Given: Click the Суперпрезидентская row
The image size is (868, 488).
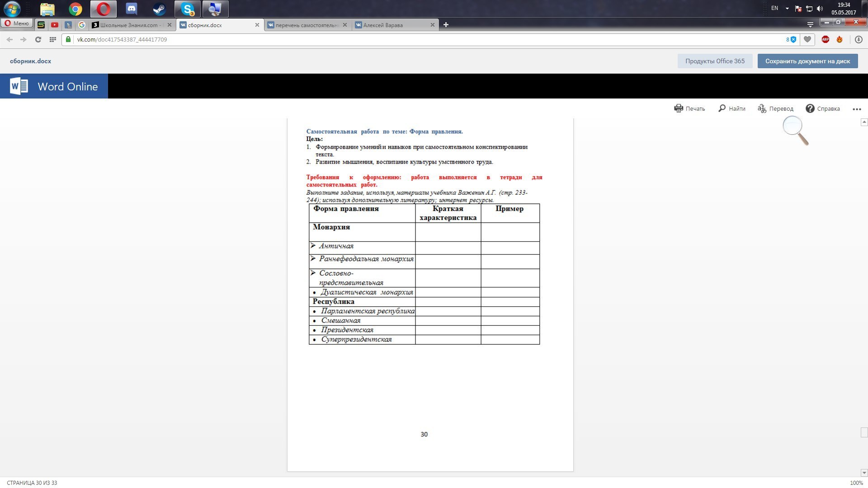Looking at the screenshot, I should pos(424,339).
